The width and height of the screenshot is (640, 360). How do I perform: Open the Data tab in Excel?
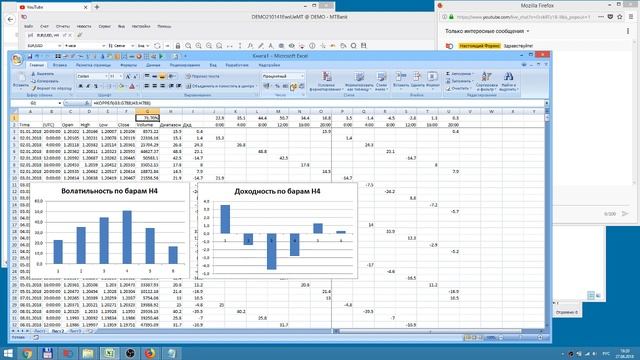coord(153,65)
